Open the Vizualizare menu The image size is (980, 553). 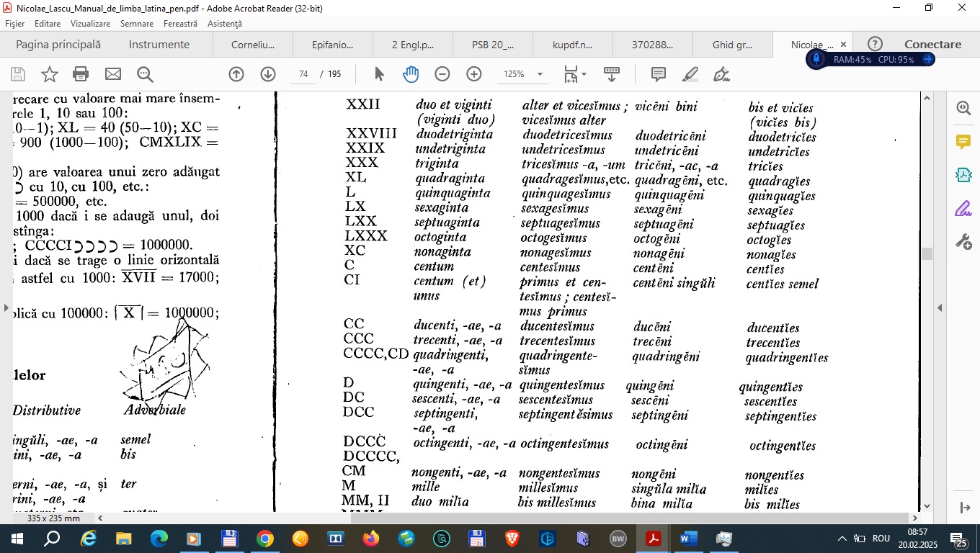[x=90, y=24]
